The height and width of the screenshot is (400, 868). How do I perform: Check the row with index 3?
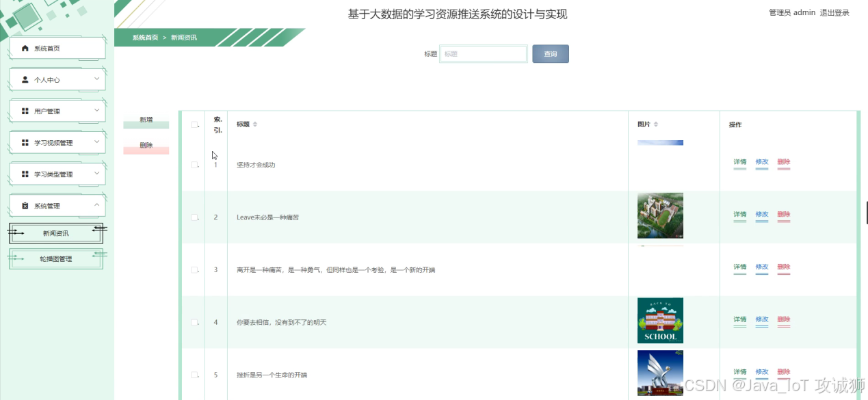click(x=194, y=270)
